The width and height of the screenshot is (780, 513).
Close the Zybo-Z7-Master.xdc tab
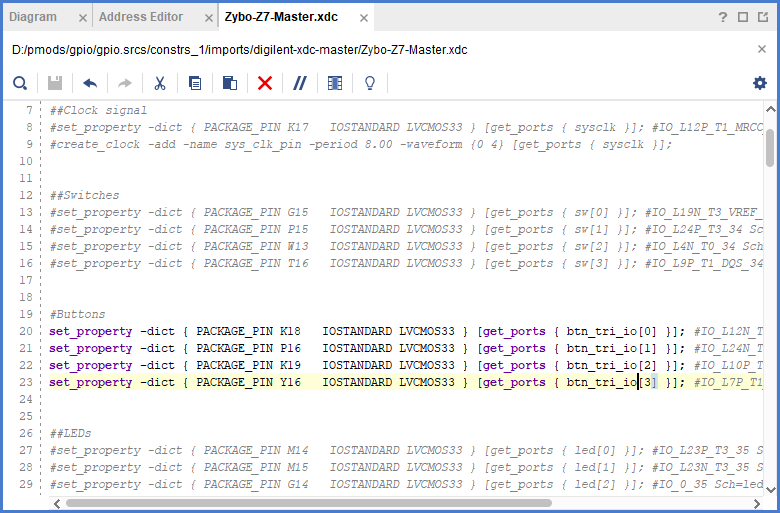tap(364, 18)
